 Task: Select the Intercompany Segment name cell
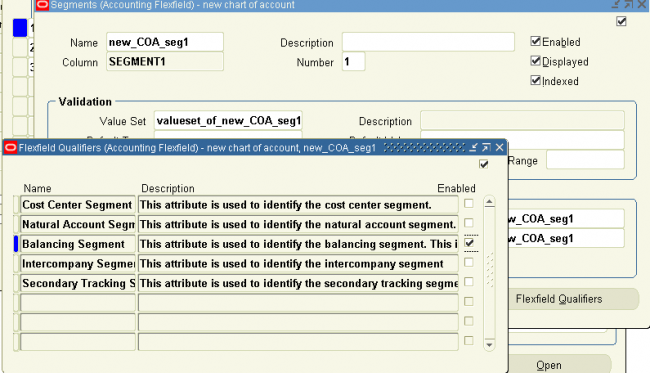click(x=78, y=264)
